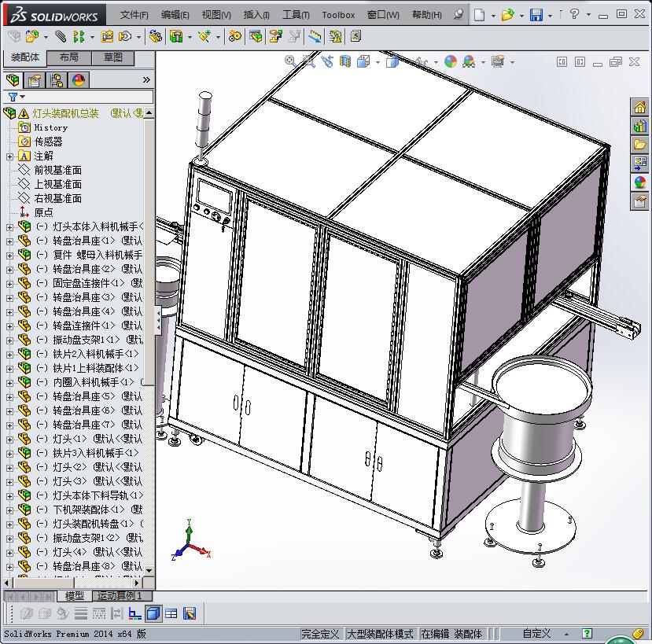Viewport: 652px width, 644px height.
Task: Click the Move Component icon
Action: pyautogui.click(x=125, y=37)
